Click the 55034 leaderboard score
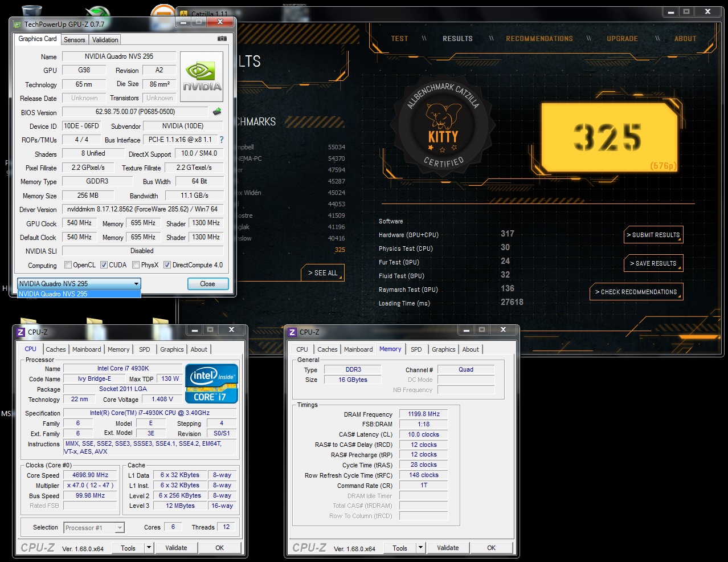 click(x=337, y=147)
